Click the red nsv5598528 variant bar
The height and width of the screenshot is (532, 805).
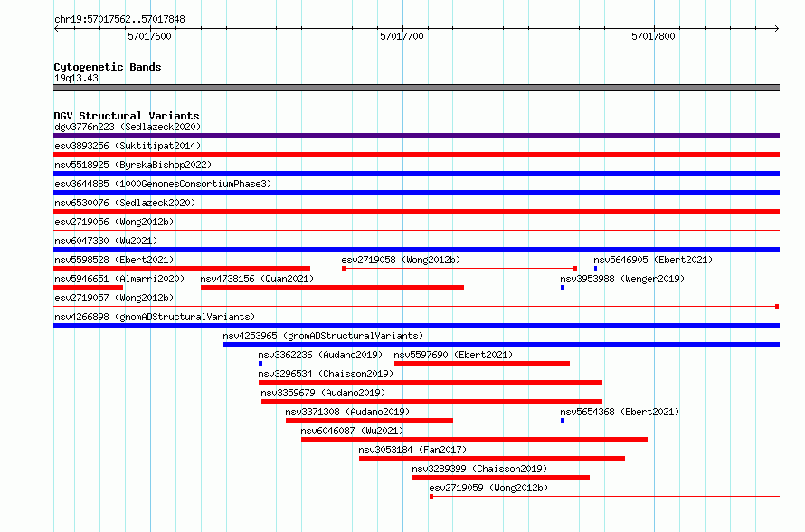pos(182,269)
